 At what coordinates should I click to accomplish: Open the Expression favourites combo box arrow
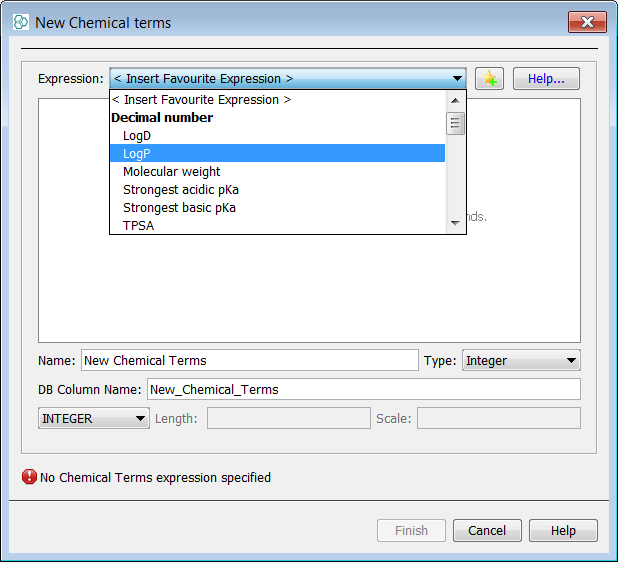coord(457,79)
